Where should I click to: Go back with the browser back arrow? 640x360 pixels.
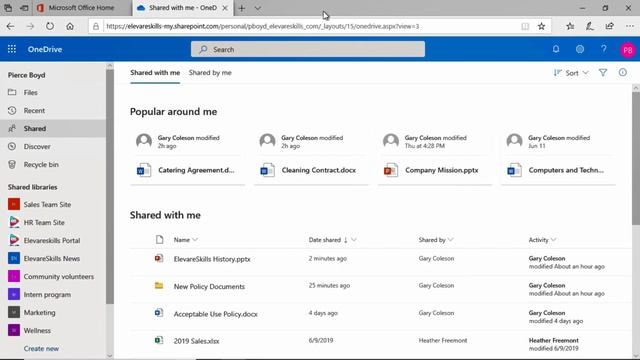(10, 26)
